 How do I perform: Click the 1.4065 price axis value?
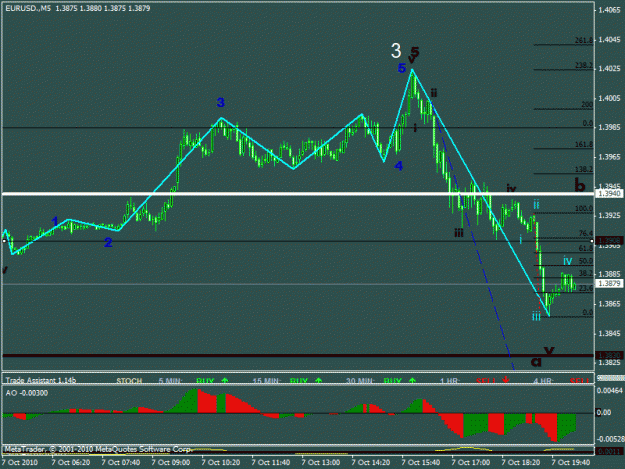point(609,10)
